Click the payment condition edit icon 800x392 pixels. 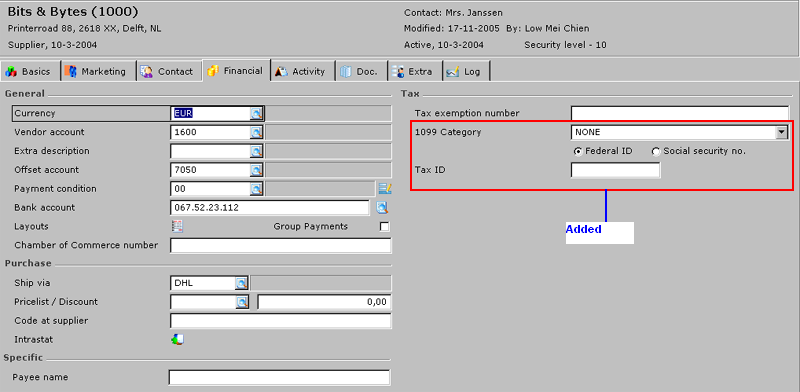pyautogui.click(x=385, y=188)
